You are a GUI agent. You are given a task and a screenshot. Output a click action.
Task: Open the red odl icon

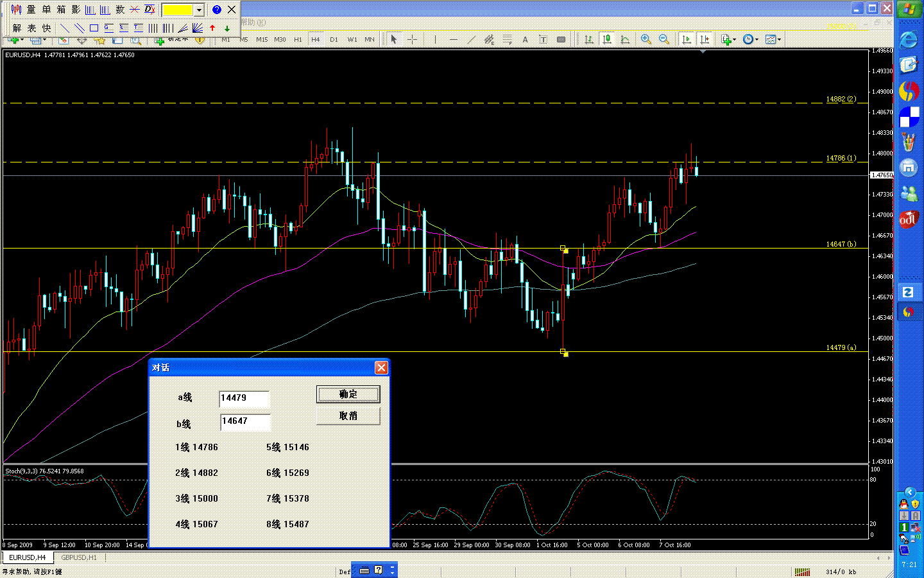(909, 219)
